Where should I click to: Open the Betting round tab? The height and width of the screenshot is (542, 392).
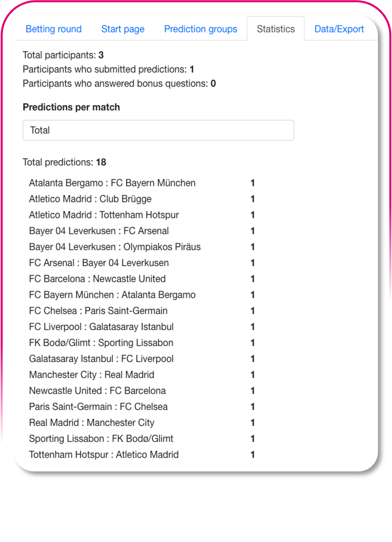pos(53,29)
